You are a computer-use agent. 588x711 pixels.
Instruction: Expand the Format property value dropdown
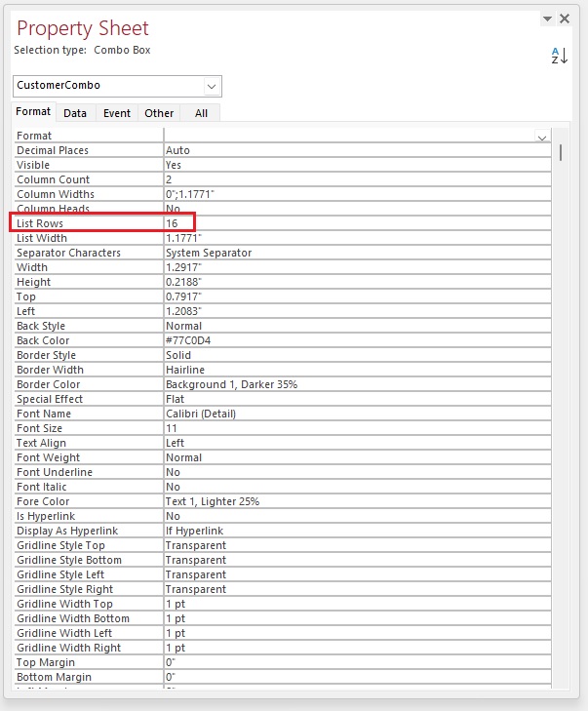tap(542, 137)
